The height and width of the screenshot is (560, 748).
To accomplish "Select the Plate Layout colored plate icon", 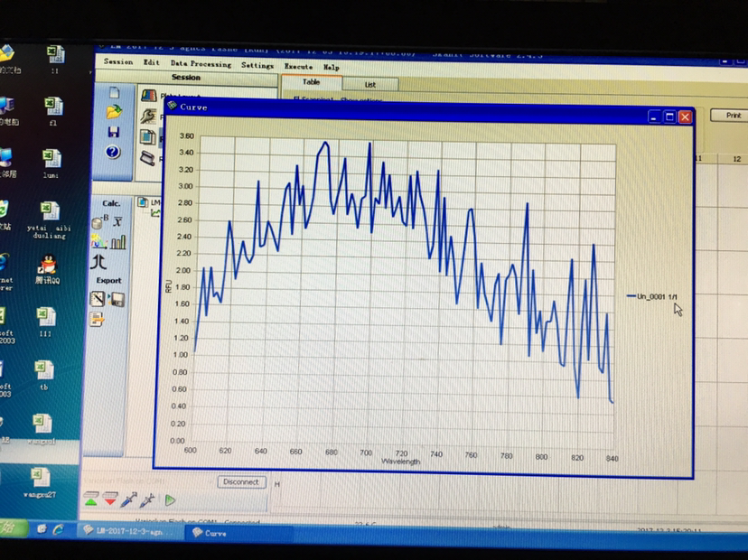I will [x=149, y=95].
